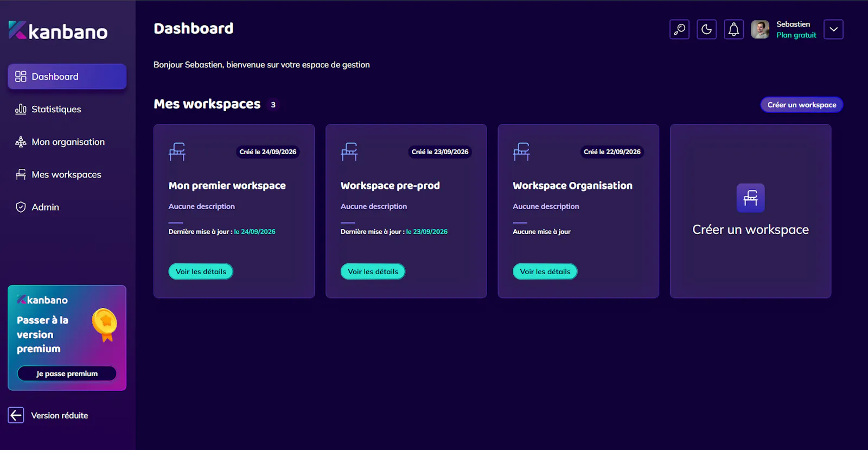This screenshot has height=450, width=868.
Task: Click the Kanbano logo in sidebar
Action: pos(58,31)
